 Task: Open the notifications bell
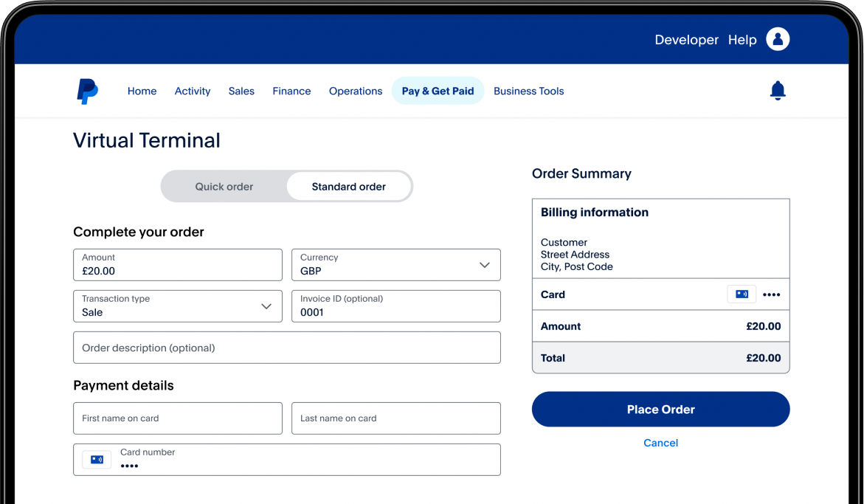click(x=778, y=91)
